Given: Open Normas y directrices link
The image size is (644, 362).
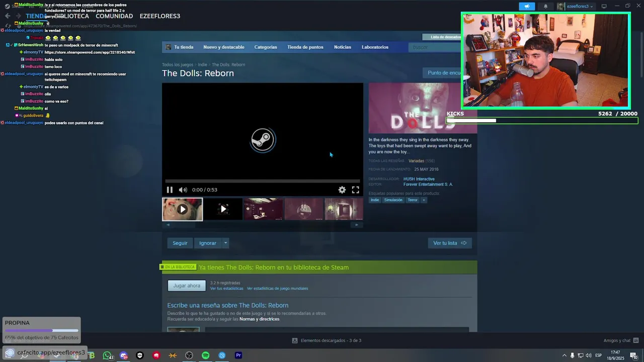Looking at the screenshot, I should 259,319.
